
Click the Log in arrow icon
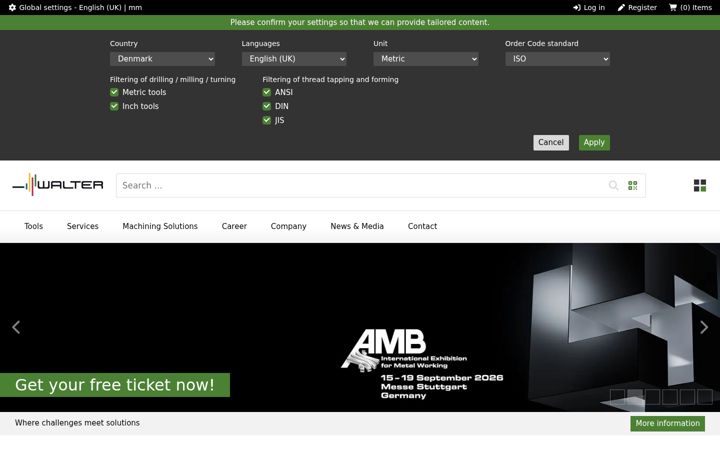[x=577, y=7]
